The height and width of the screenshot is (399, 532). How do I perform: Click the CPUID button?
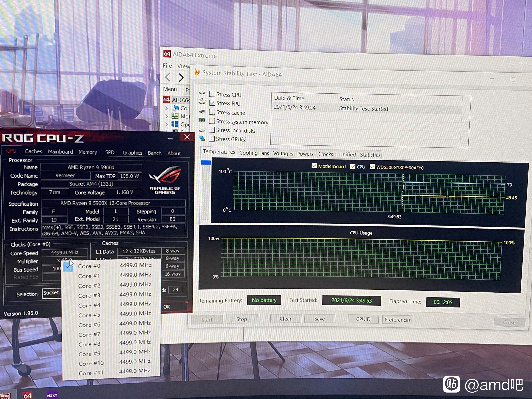pyautogui.click(x=363, y=319)
